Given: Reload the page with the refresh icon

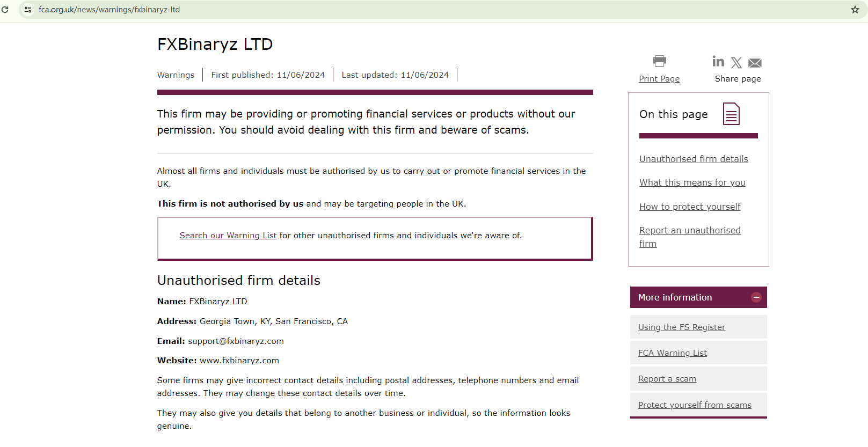Looking at the screenshot, I should [5, 10].
